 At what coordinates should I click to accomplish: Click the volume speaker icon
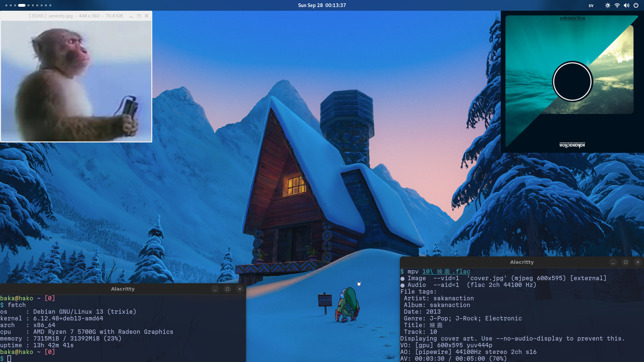coord(626,5)
